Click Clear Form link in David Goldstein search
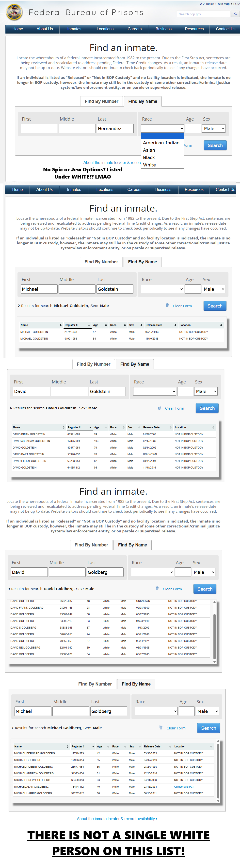 tap(175, 408)
